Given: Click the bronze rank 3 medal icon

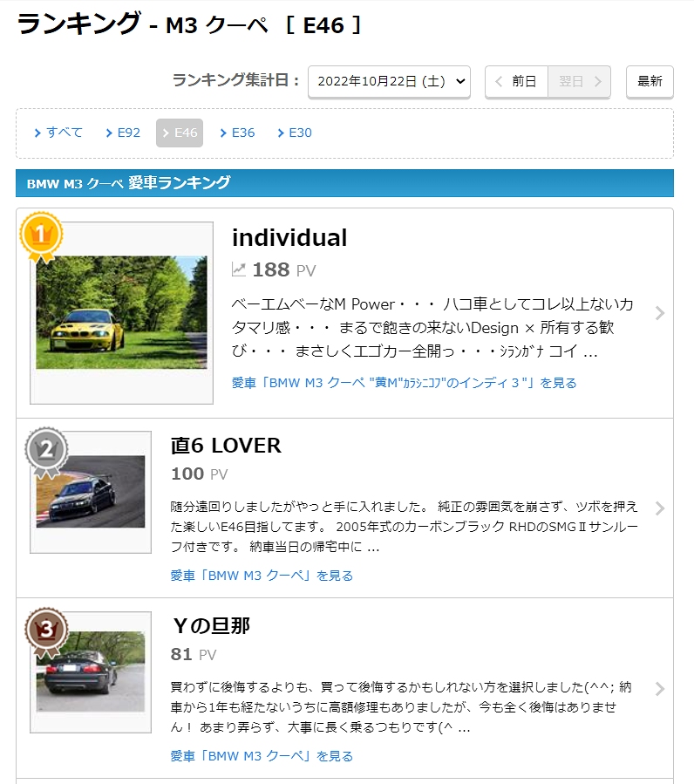Looking at the screenshot, I should 46,632.
